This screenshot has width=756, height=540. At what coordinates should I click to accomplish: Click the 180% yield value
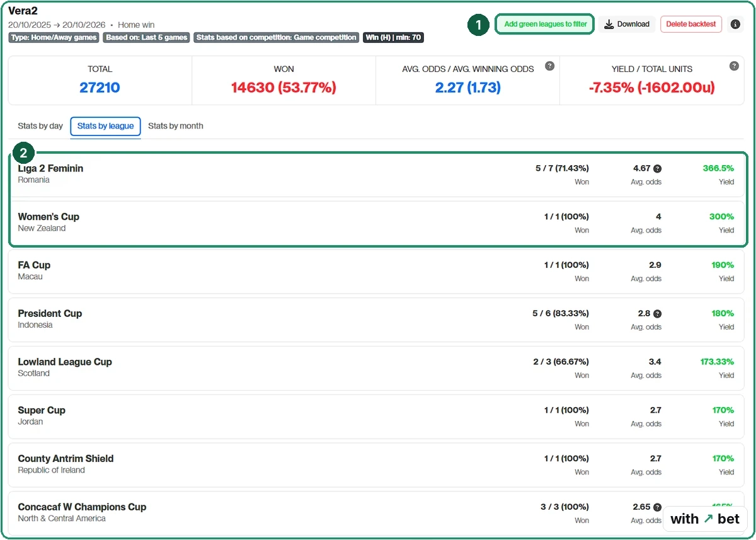(723, 314)
